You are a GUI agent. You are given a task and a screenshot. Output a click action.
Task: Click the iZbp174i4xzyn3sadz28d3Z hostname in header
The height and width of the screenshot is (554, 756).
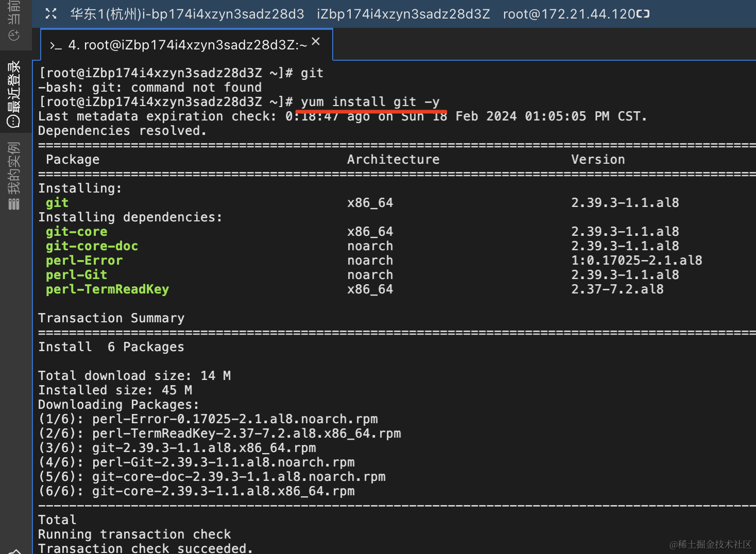coord(403,14)
